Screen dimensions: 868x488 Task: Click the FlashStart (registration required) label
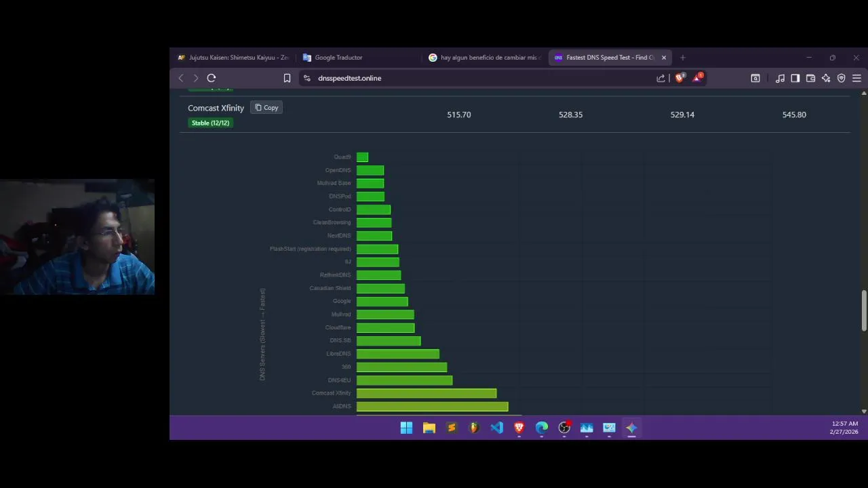coord(311,249)
